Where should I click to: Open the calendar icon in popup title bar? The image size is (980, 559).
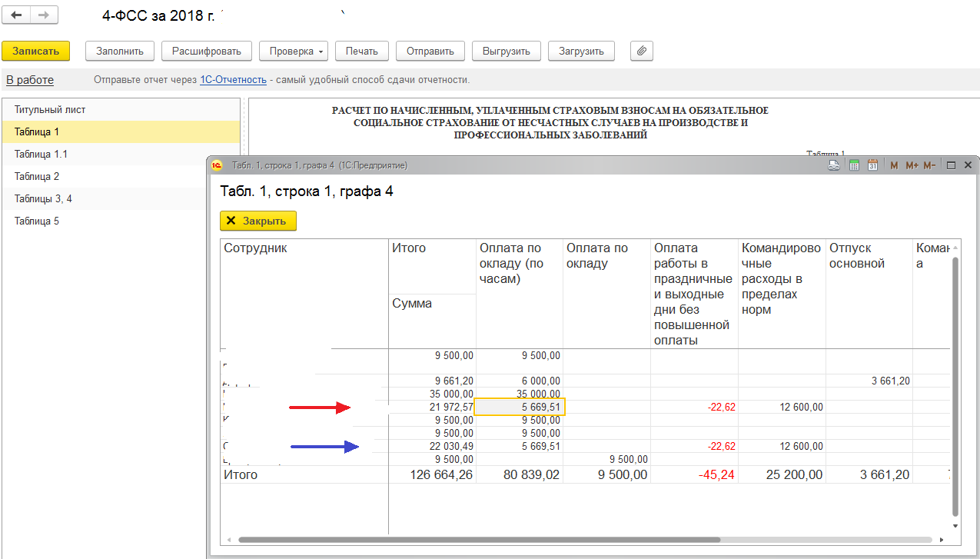[x=872, y=165]
